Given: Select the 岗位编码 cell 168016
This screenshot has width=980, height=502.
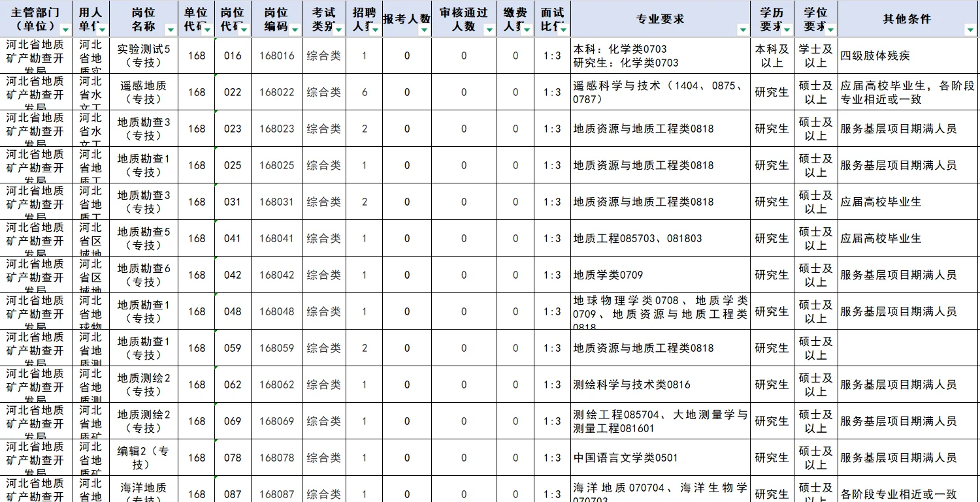Looking at the screenshot, I should point(276,56).
